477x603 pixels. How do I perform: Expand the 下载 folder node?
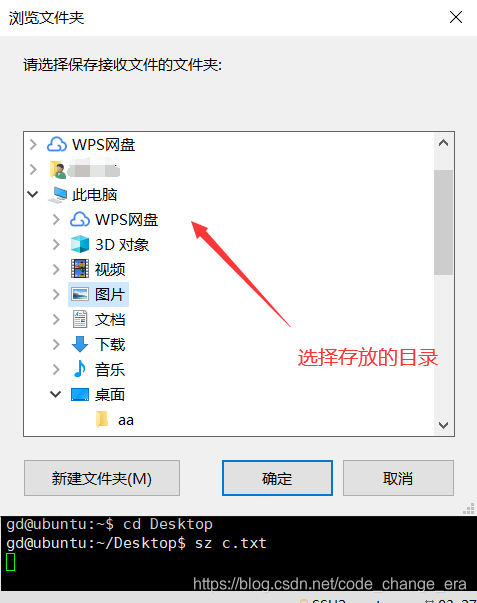(x=56, y=344)
